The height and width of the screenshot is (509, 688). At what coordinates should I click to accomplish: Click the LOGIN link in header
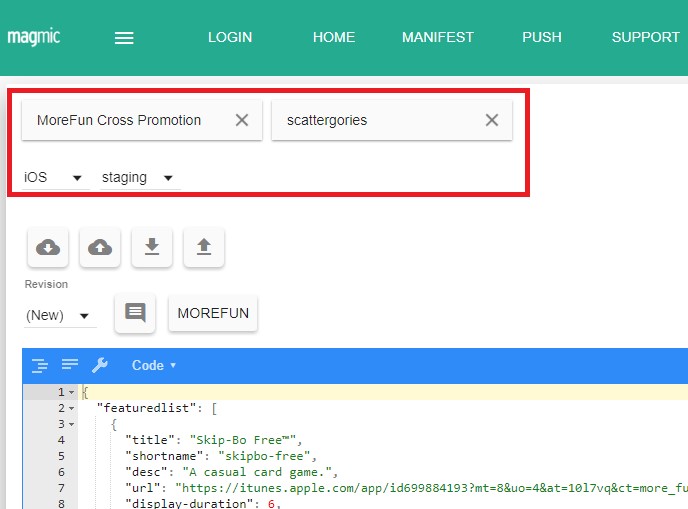pyautogui.click(x=230, y=37)
